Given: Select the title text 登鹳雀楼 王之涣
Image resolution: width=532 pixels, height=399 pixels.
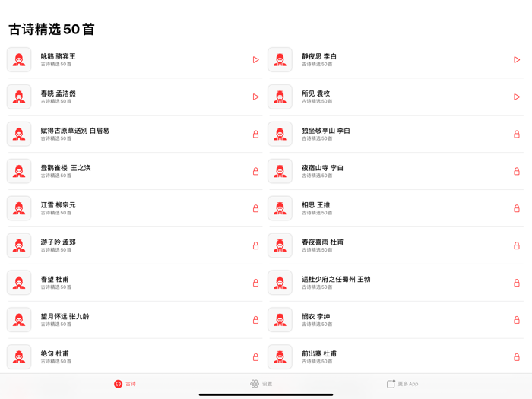Looking at the screenshot, I should tap(65, 168).
